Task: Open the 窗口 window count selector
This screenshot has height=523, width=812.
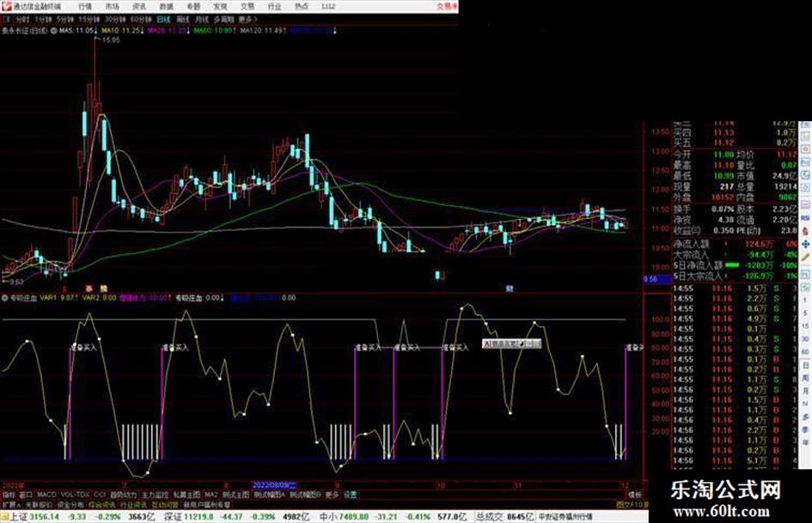Action: click(x=26, y=495)
